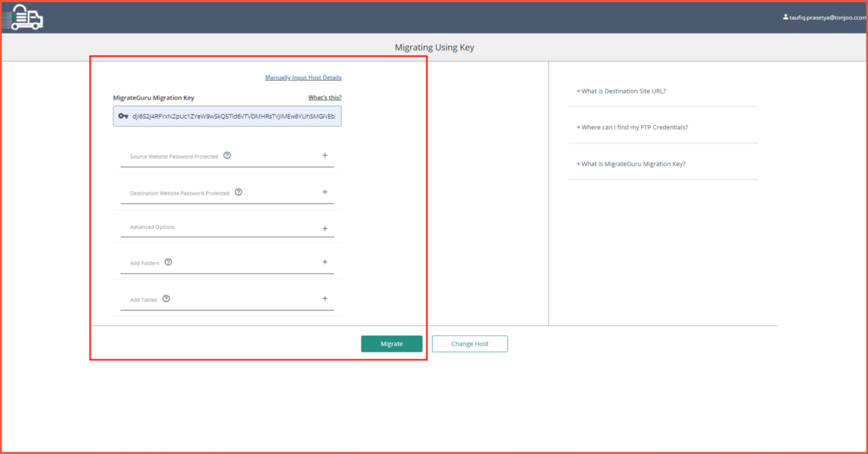Open help icon for Destination Website Password Protected
The width and height of the screenshot is (868, 454).
(239, 192)
